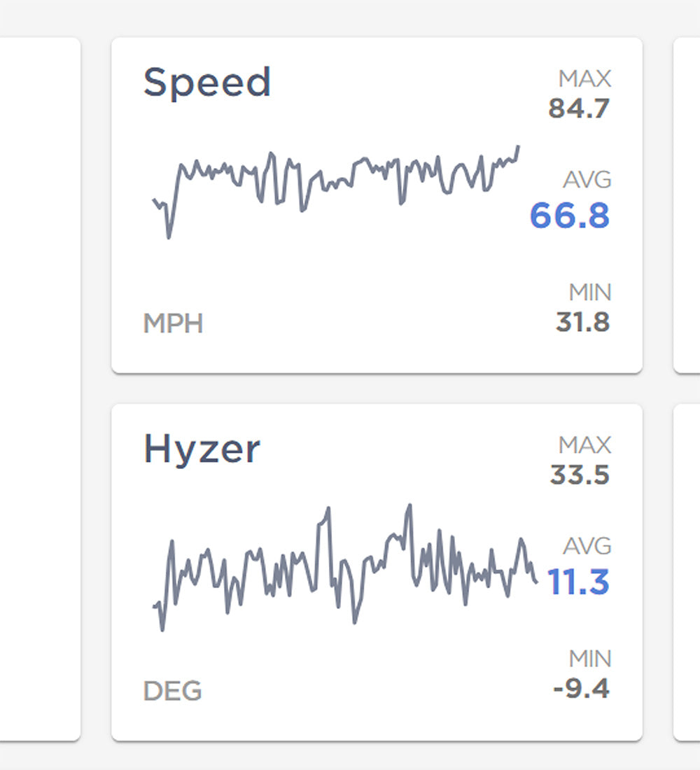Viewport: 700px width, 770px height.
Task: Click the Hyzer MIN label
Action: tap(589, 659)
